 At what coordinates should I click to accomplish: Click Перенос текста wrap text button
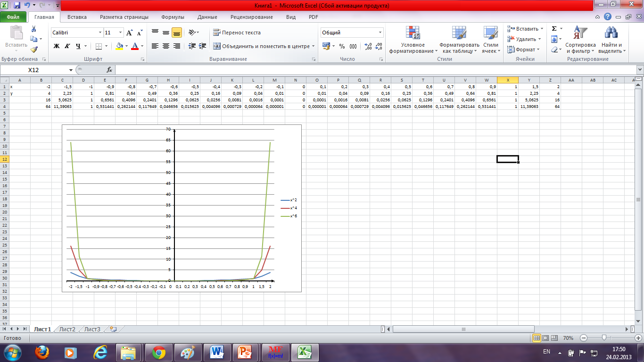[237, 33]
